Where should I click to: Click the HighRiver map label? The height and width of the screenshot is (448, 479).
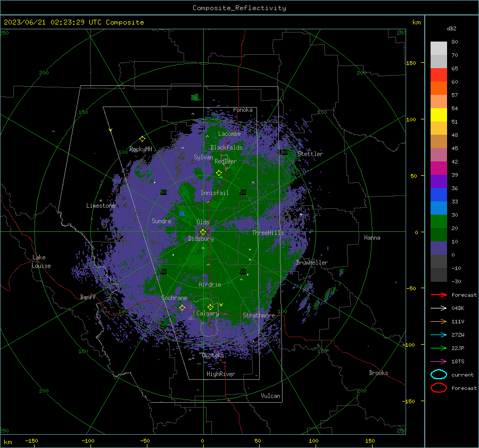(221, 374)
